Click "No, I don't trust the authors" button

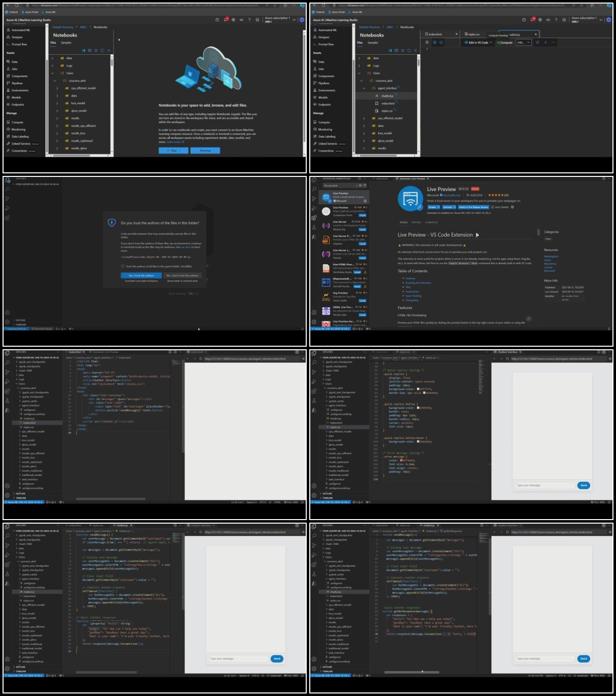coord(183,276)
